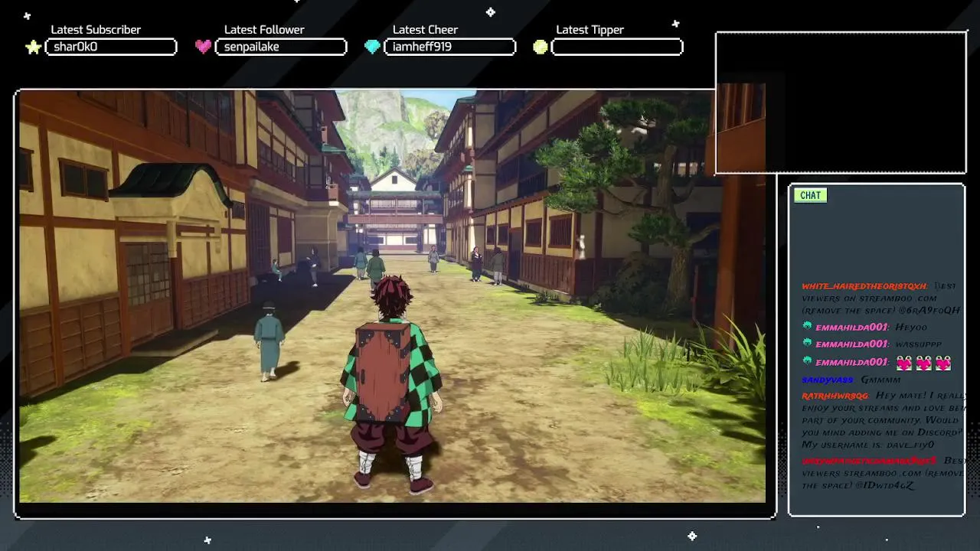Click badge beside emmahilda001's heart emotes message
Viewport: 980px width, 551px height.
pos(807,361)
